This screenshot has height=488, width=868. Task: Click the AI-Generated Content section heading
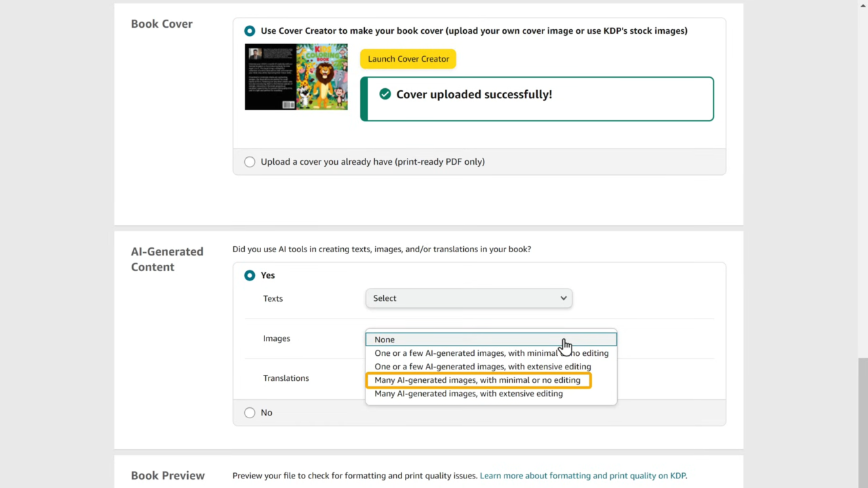click(x=167, y=259)
